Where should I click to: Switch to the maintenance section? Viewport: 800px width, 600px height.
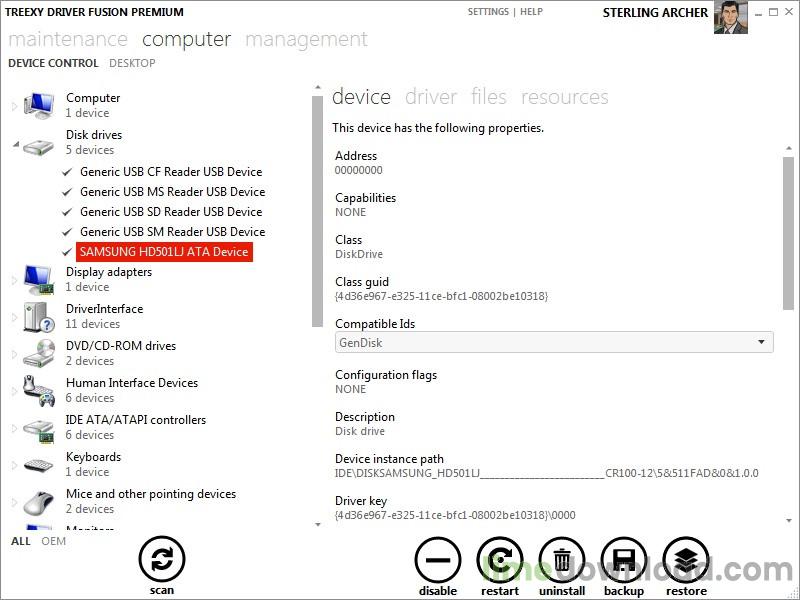[68, 39]
